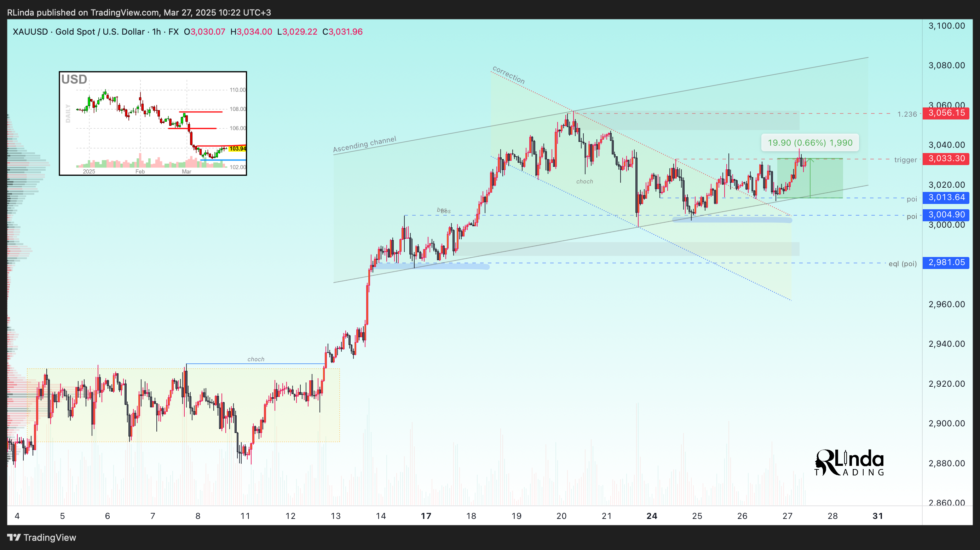Viewport: 980px width, 550px height.
Task: Click the TradingView logo at bottom left
Action: pos(42,538)
